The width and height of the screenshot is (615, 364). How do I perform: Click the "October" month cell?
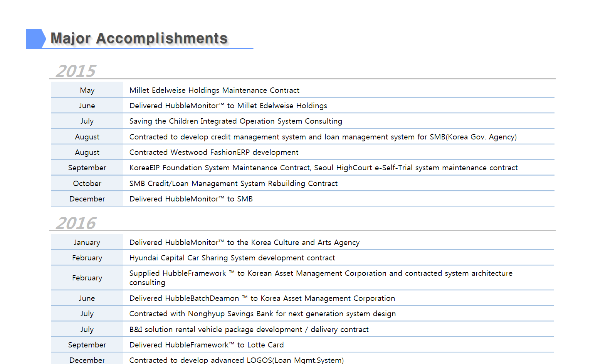click(87, 183)
